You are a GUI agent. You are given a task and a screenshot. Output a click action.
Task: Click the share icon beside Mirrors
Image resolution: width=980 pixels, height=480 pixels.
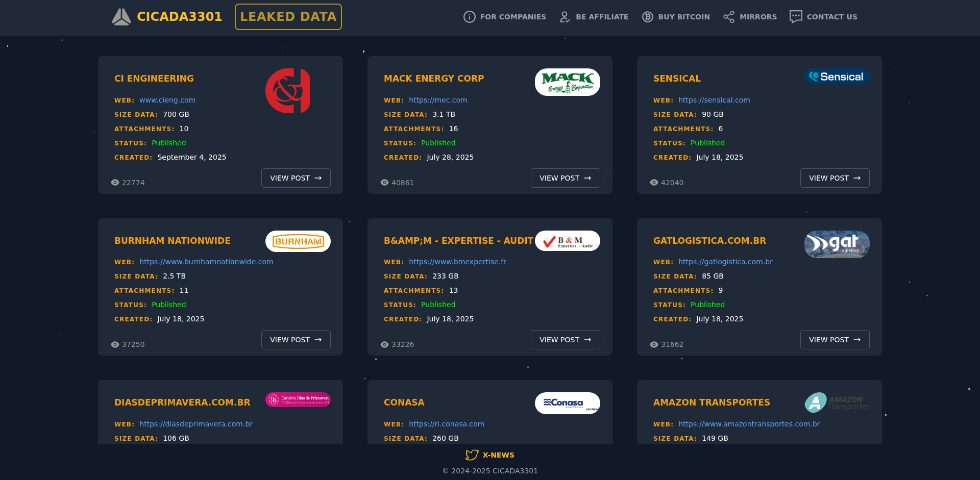tap(729, 17)
